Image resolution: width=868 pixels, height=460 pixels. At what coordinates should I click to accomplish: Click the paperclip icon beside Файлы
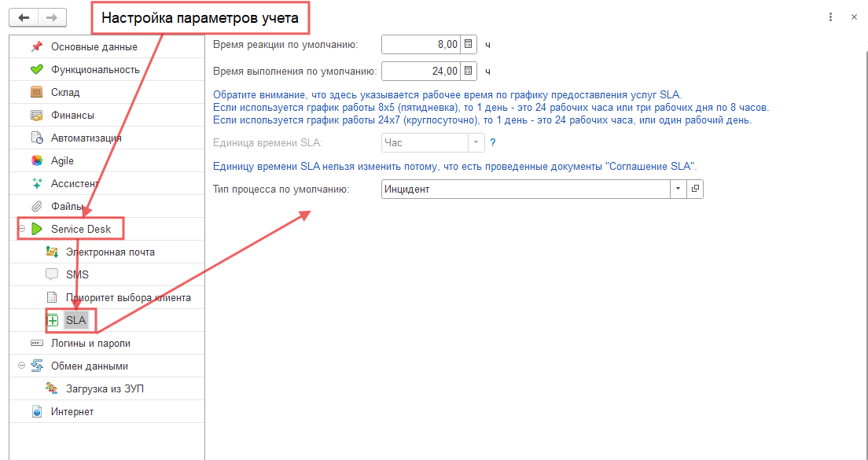[x=37, y=206]
